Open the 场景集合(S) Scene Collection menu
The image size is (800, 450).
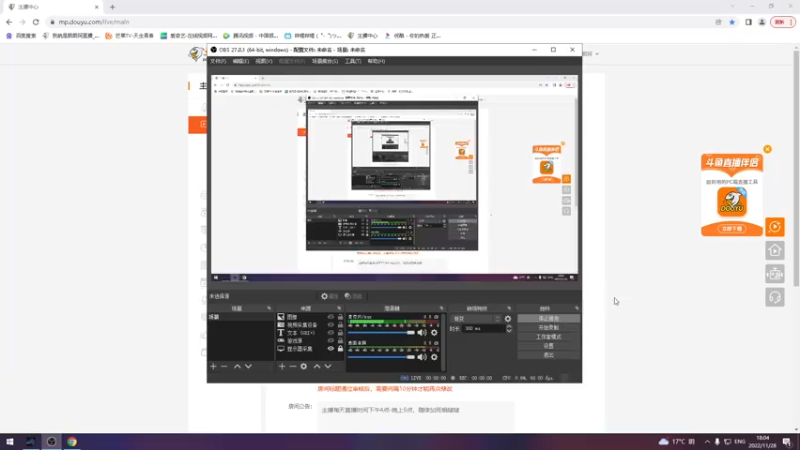pyautogui.click(x=325, y=61)
